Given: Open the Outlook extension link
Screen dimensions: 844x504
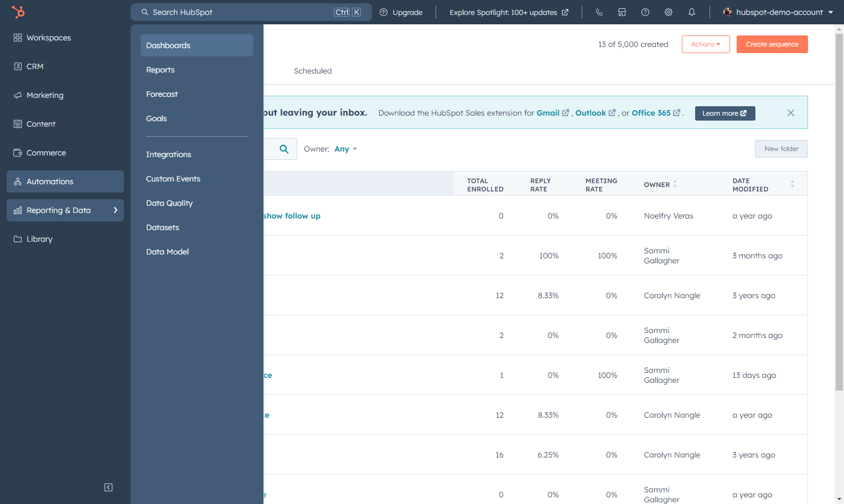Looking at the screenshot, I should tap(596, 113).
